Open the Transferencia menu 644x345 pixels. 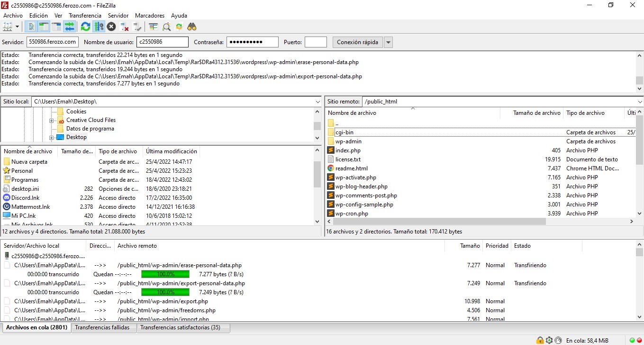click(x=85, y=16)
